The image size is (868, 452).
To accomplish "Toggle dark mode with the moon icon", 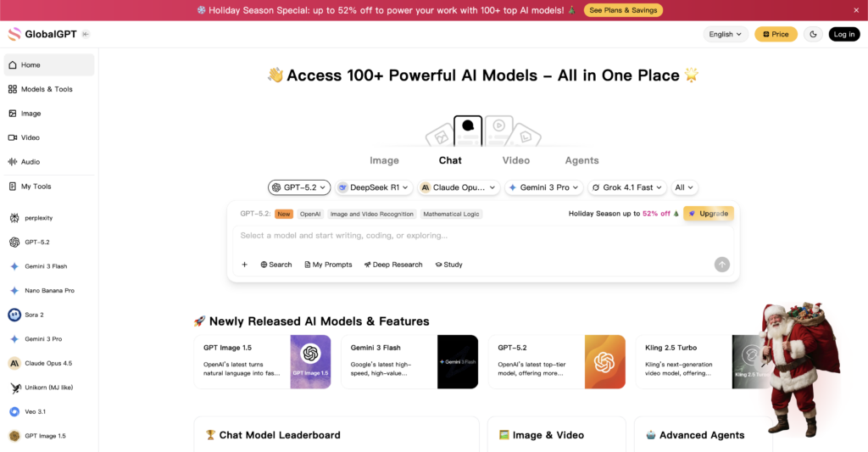I will point(813,34).
